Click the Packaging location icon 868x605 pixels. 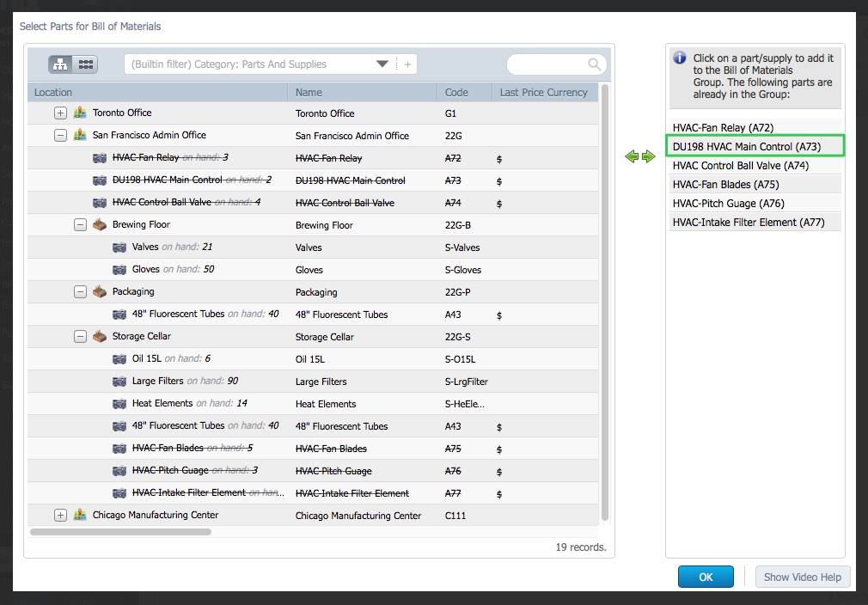(100, 291)
